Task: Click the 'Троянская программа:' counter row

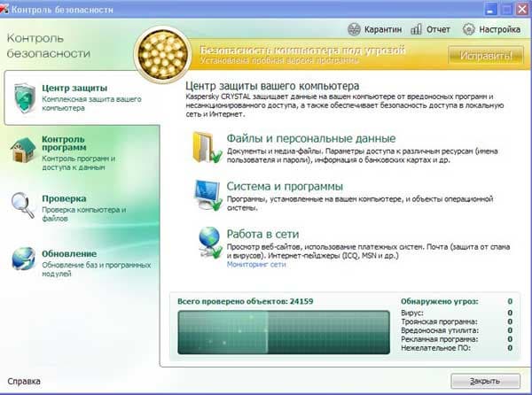Action: tap(457, 321)
